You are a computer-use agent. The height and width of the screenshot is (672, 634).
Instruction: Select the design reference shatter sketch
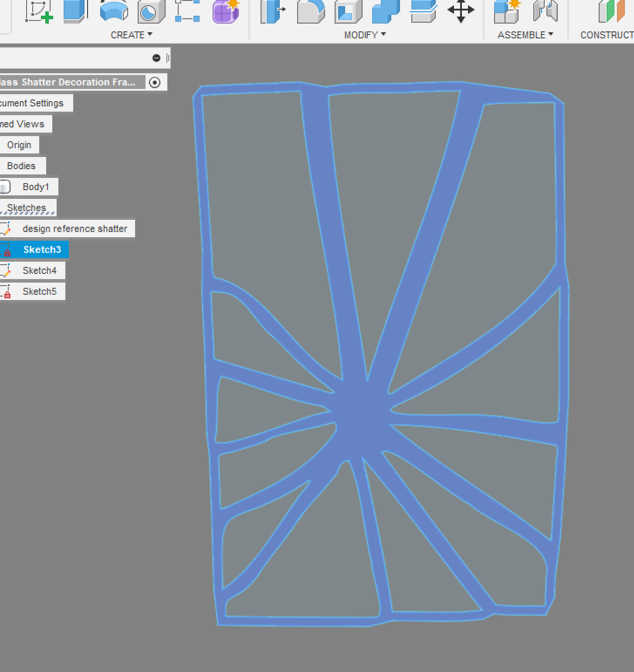[75, 228]
